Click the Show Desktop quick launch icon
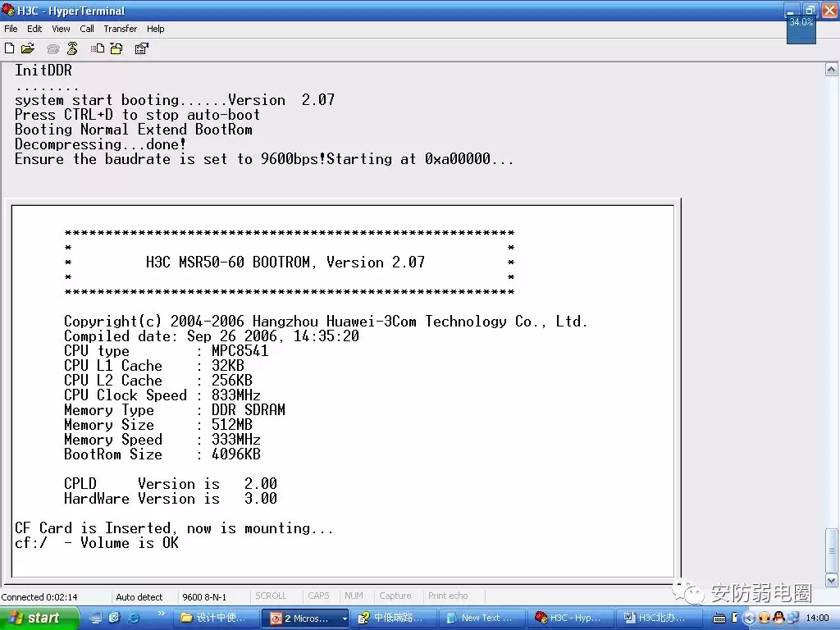Screen dimensions: 840x630 click(x=97, y=618)
